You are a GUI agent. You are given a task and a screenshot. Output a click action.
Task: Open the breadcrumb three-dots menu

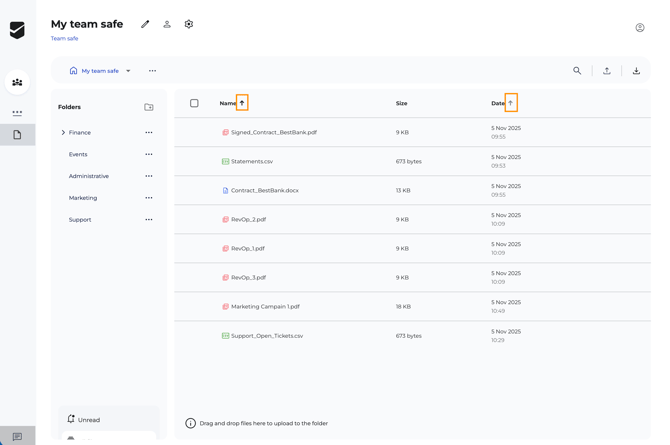[x=152, y=71]
